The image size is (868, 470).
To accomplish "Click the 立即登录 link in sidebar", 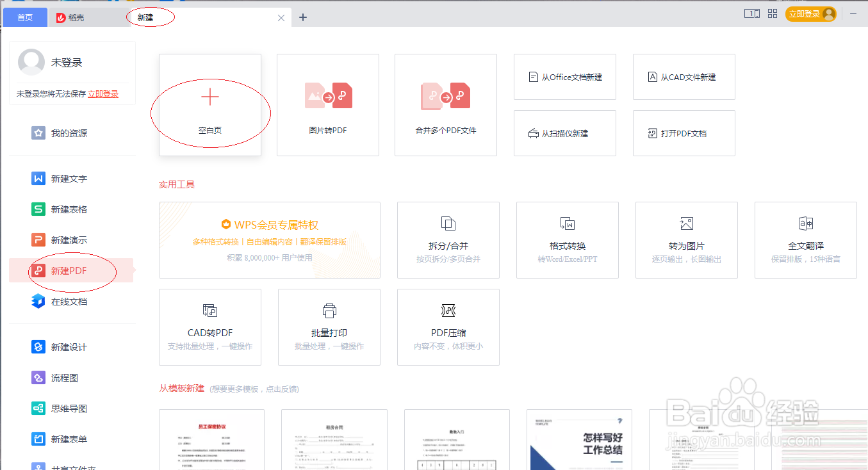I will pyautogui.click(x=103, y=94).
